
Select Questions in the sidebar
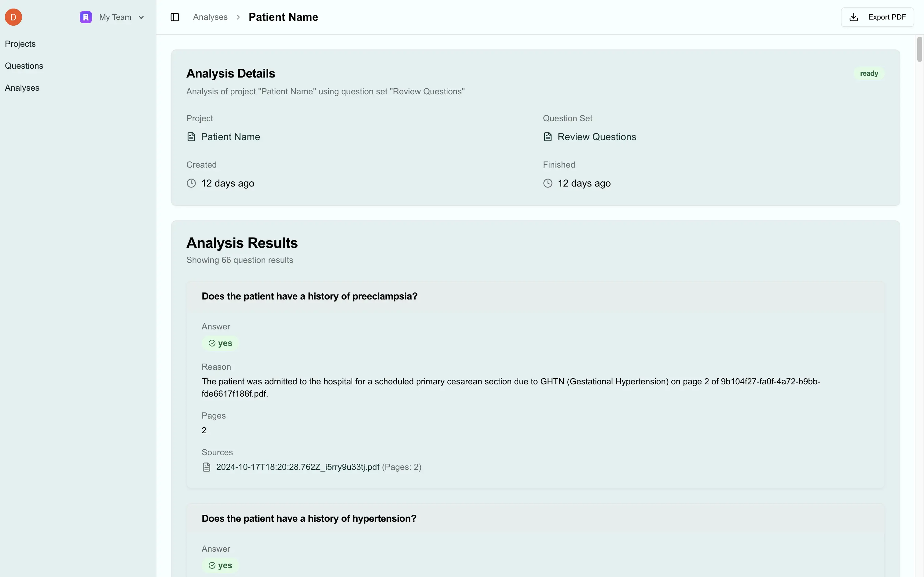click(24, 65)
